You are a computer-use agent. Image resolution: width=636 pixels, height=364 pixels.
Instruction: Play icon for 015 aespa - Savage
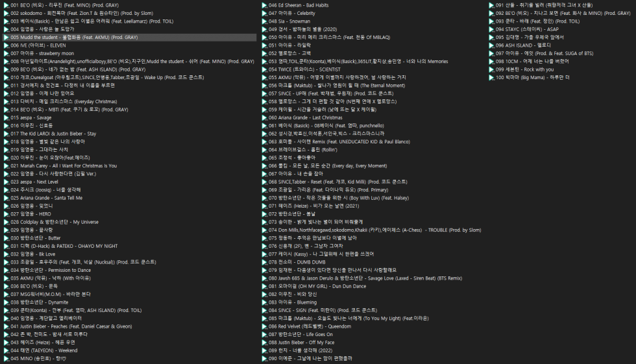click(x=6, y=117)
